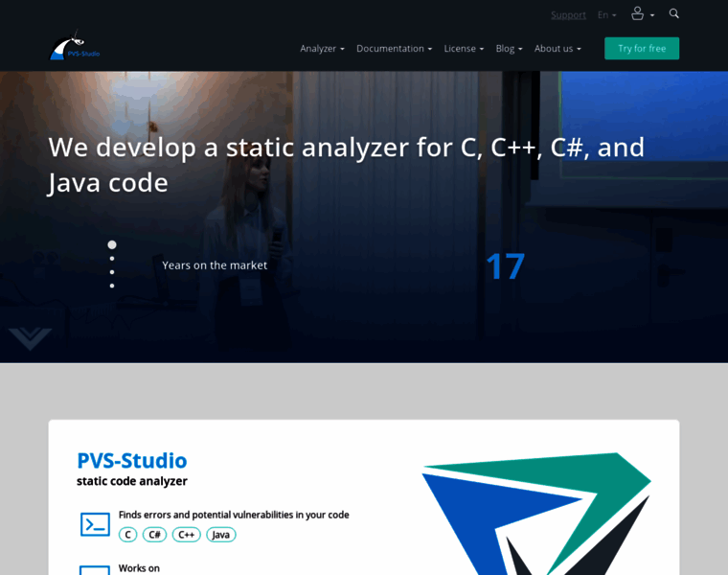Open the En language selector
Screen dimensions: 728x575
click(x=606, y=15)
